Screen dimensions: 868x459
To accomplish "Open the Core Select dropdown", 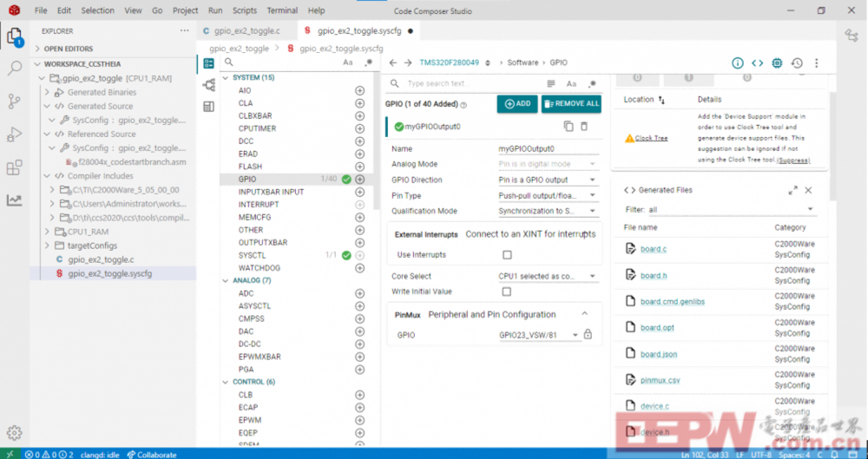I will pos(548,276).
